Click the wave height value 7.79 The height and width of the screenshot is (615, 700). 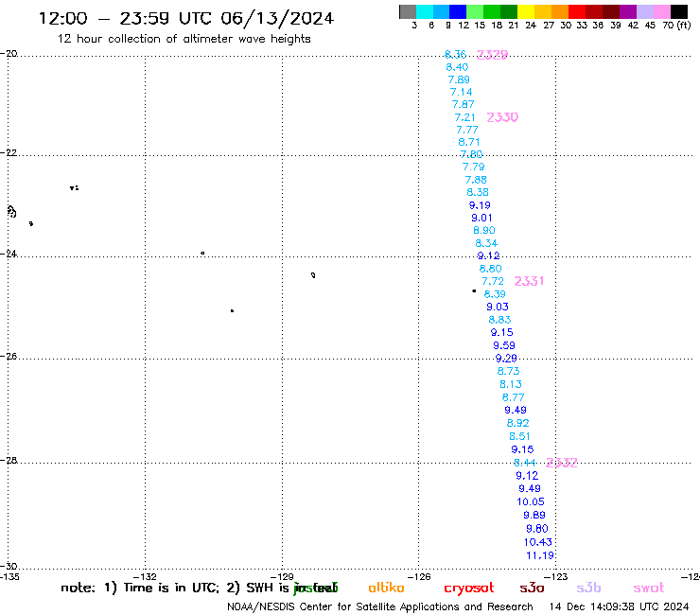click(473, 167)
